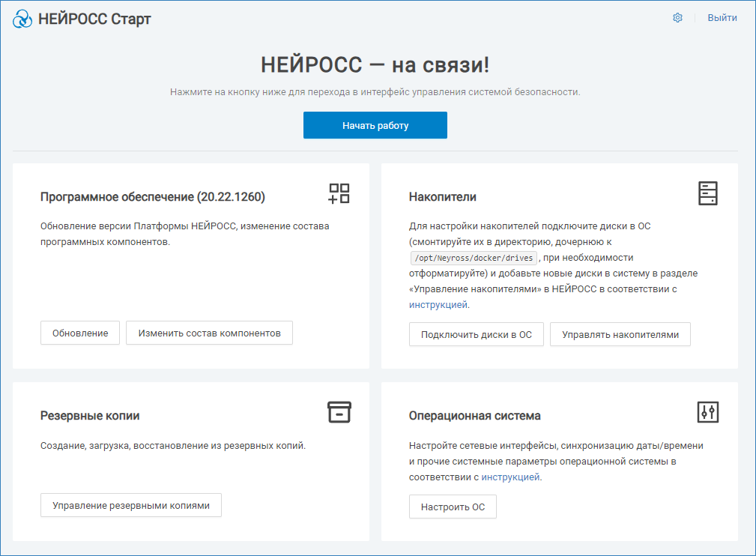This screenshot has width=756, height=556.
Task: Click the /opt/Neyross/docker/drives path text
Action: [473, 259]
